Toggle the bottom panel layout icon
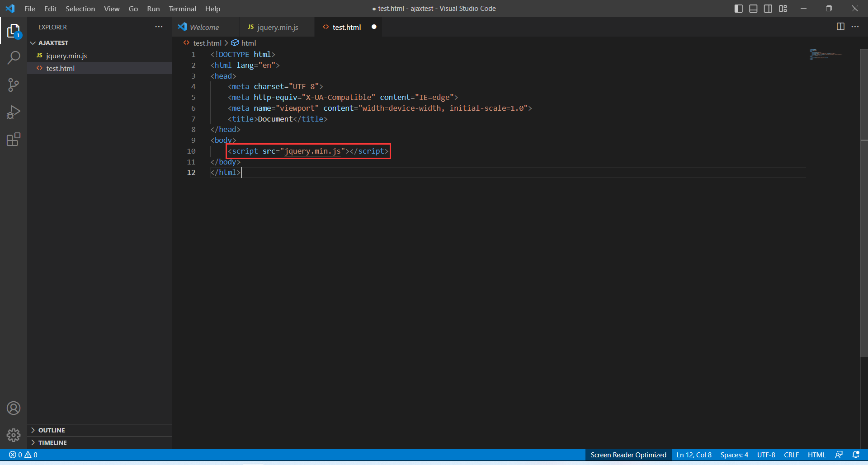This screenshot has width=868, height=465. (x=753, y=9)
